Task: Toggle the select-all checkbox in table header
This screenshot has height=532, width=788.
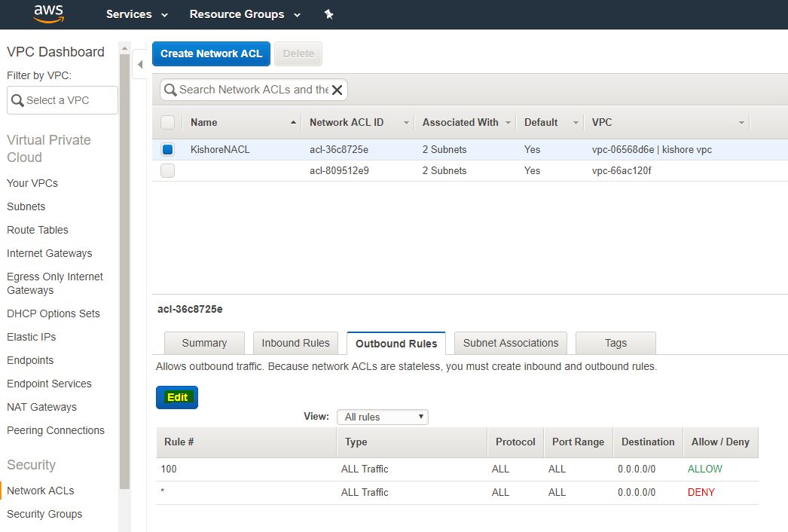Action: [168, 123]
